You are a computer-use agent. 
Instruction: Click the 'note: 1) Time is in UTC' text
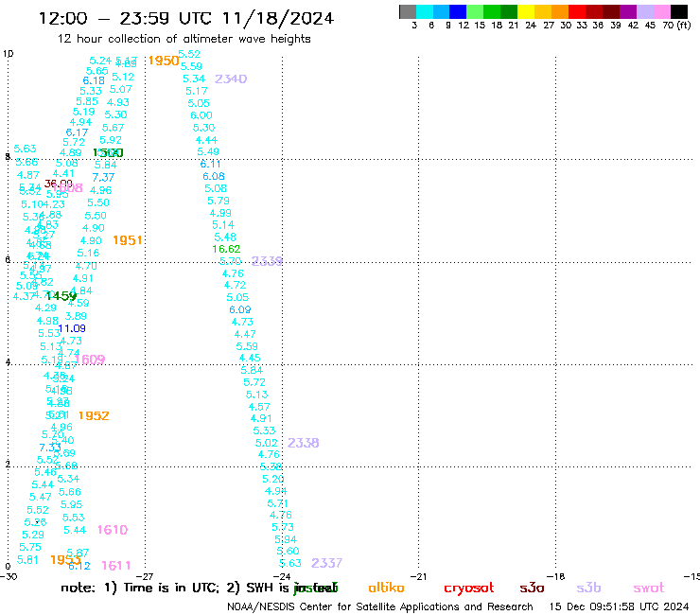click(x=140, y=588)
